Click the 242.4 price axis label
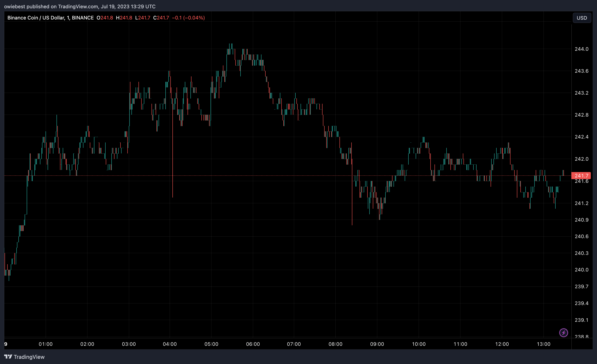Screen dimensions: 597x364 [x=581, y=137]
